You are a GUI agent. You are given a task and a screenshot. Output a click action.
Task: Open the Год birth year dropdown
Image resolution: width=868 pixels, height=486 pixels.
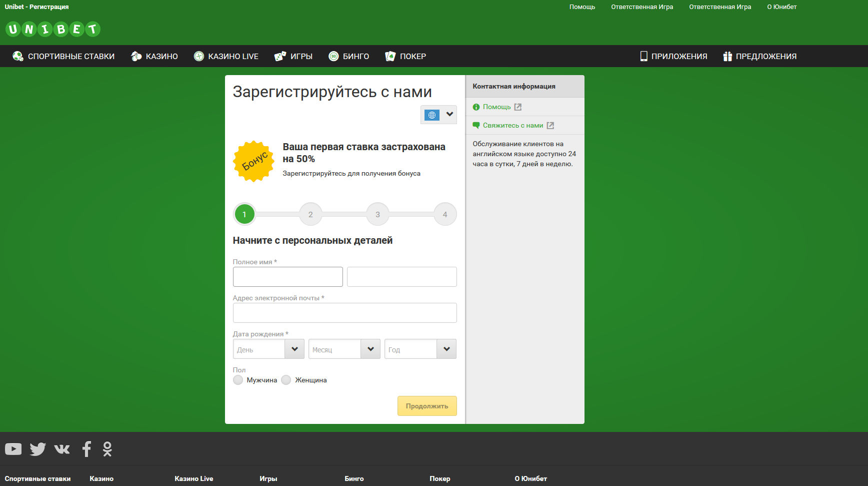(x=420, y=349)
